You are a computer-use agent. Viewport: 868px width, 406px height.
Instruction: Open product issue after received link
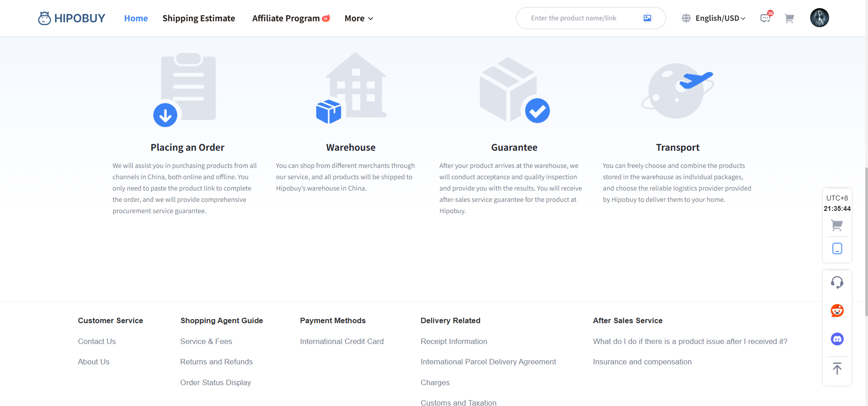(690, 341)
